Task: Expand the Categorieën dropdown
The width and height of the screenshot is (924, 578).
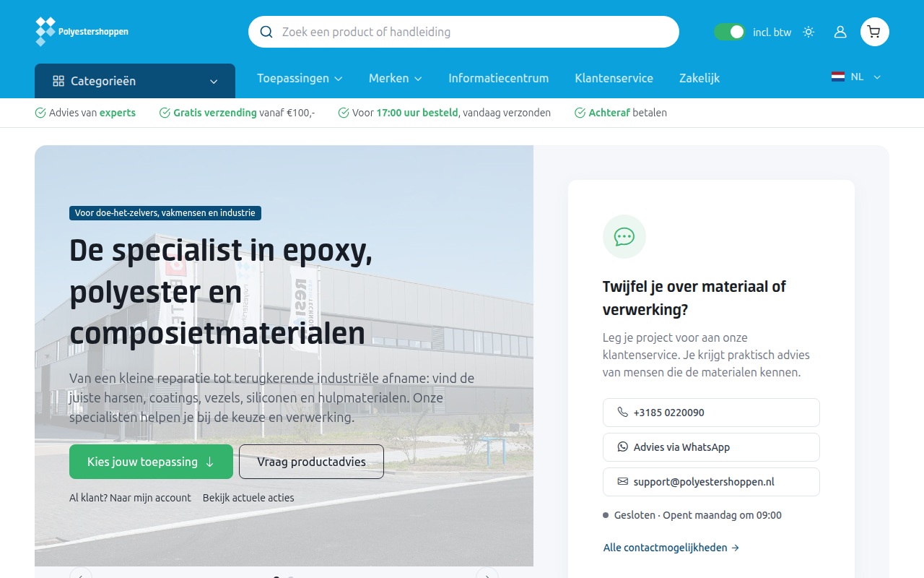Action: coord(135,81)
